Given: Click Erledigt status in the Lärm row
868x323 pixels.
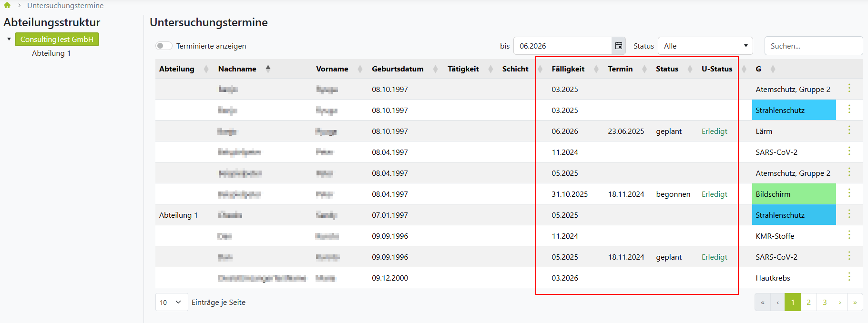Looking at the screenshot, I should click(x=714, y=131).
